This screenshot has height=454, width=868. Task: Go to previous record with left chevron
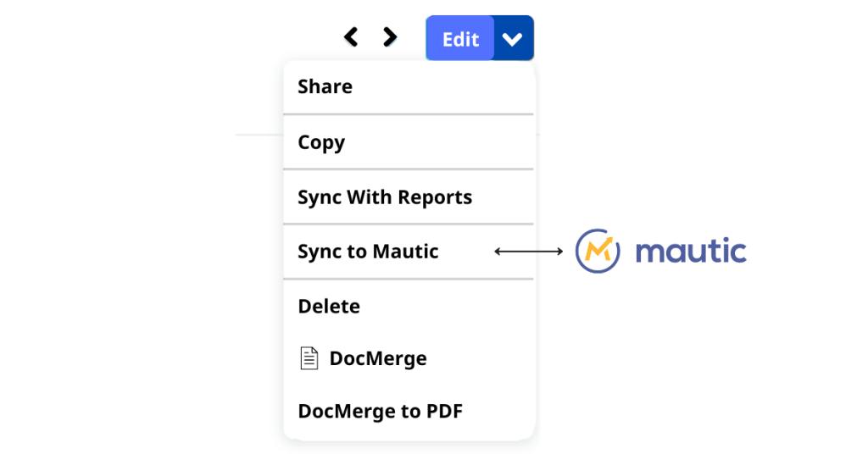point(351,37)
